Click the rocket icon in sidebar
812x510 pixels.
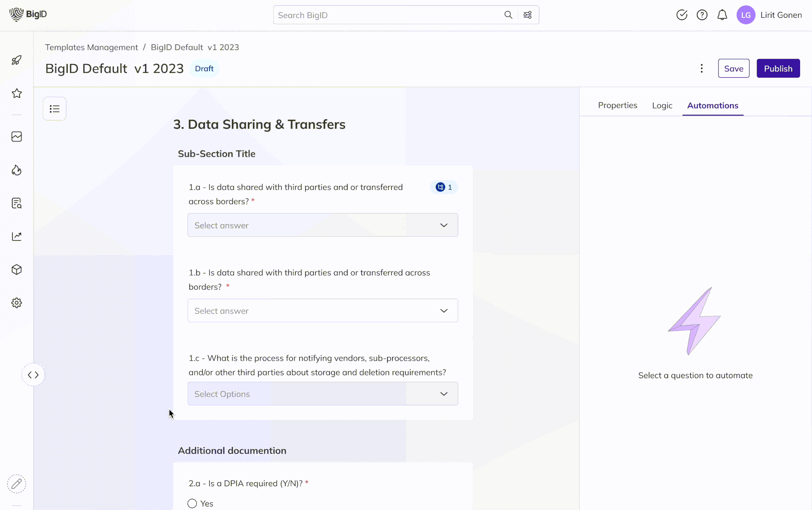17,60
